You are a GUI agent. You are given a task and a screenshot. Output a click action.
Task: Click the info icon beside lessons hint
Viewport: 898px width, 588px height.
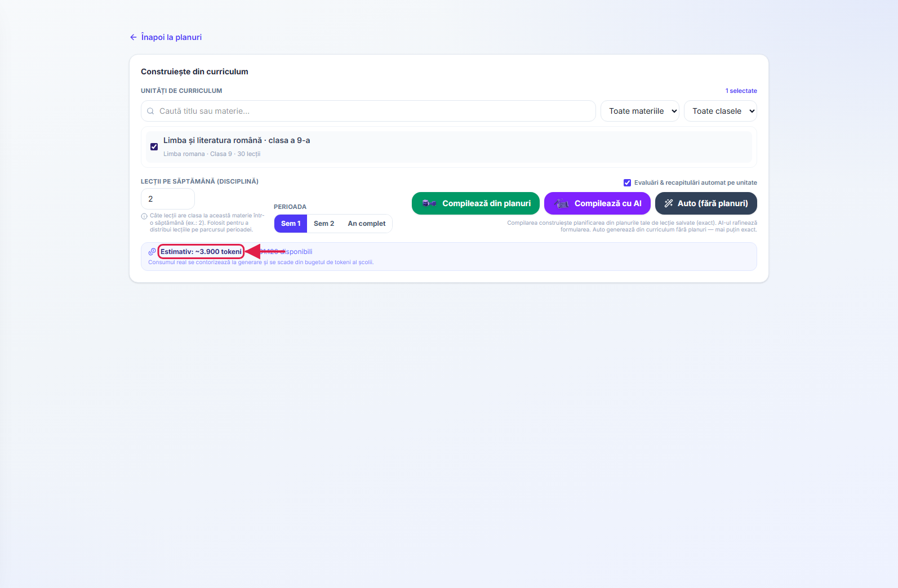click(144, 216)
